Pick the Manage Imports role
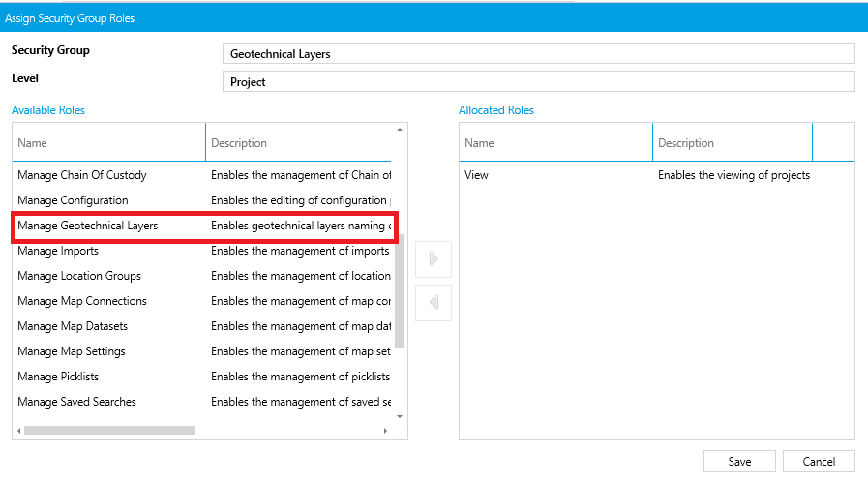 click(x=58, y=251)
